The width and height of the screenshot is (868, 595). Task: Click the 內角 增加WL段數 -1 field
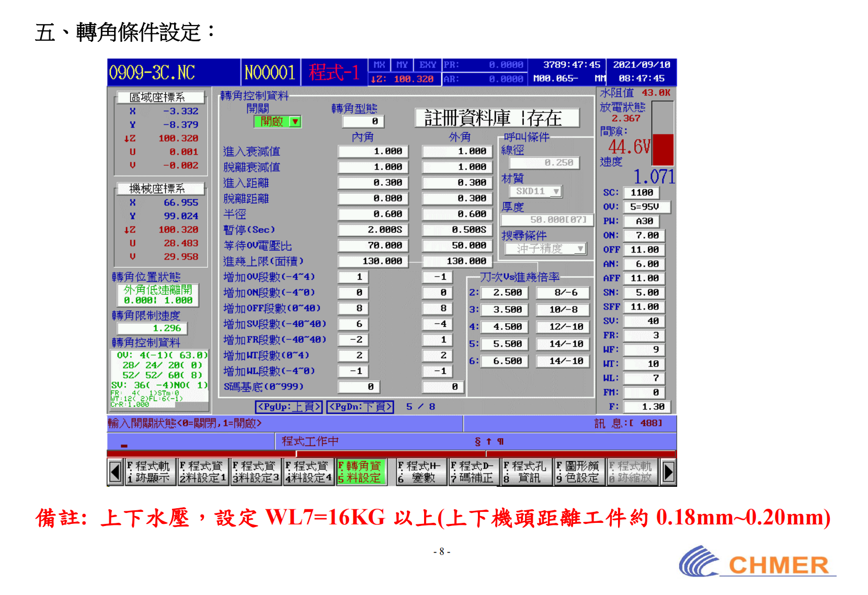click(353, 371)
